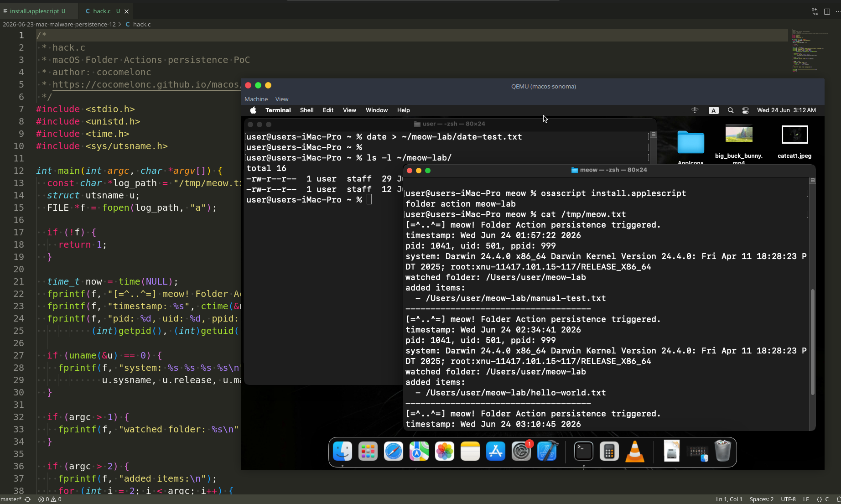The height and width of the screenshot is (504, 841).
Task: Select encoding UTF-8 in status bar
Action: tap(788, 499)
